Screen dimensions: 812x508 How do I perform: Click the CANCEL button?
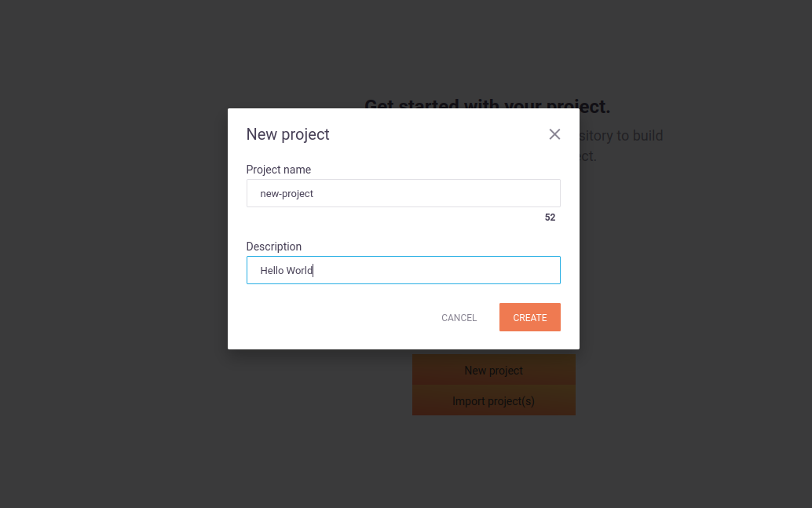[459, 317]
